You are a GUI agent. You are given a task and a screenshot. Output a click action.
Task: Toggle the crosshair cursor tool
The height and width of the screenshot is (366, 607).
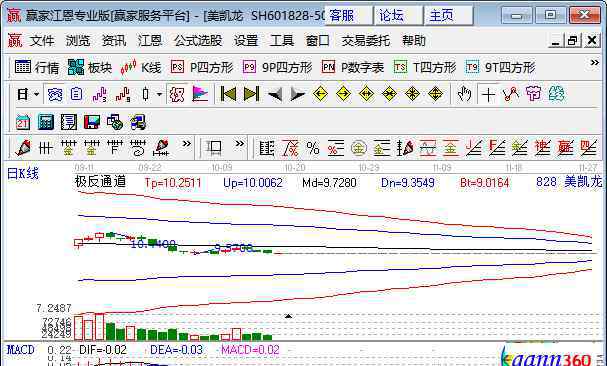click(x=488, y=94)
